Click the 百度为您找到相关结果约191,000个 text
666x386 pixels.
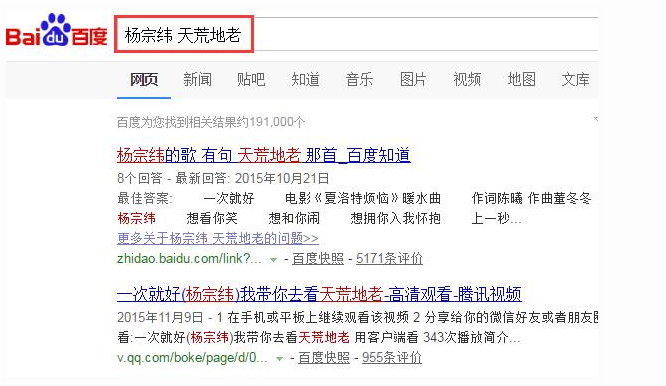click(211, 122)
